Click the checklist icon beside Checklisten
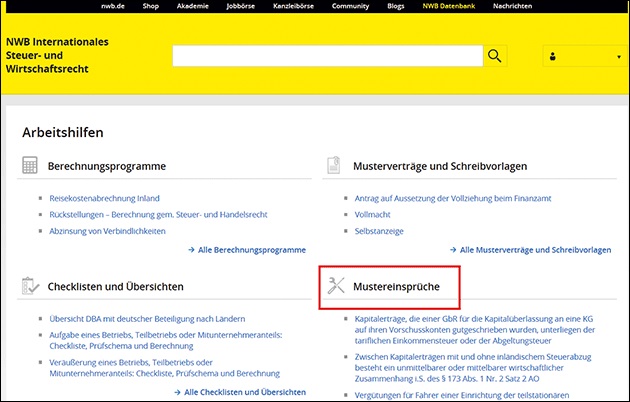630x402 pixels. [30, 287]
